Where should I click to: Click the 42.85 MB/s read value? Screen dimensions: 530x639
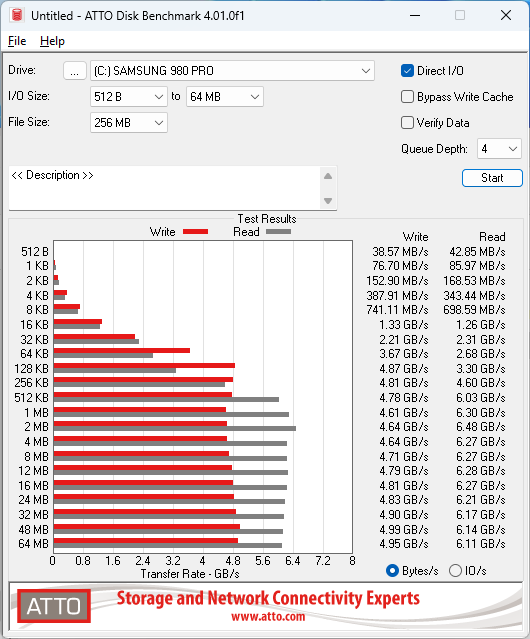coord(477,251)
